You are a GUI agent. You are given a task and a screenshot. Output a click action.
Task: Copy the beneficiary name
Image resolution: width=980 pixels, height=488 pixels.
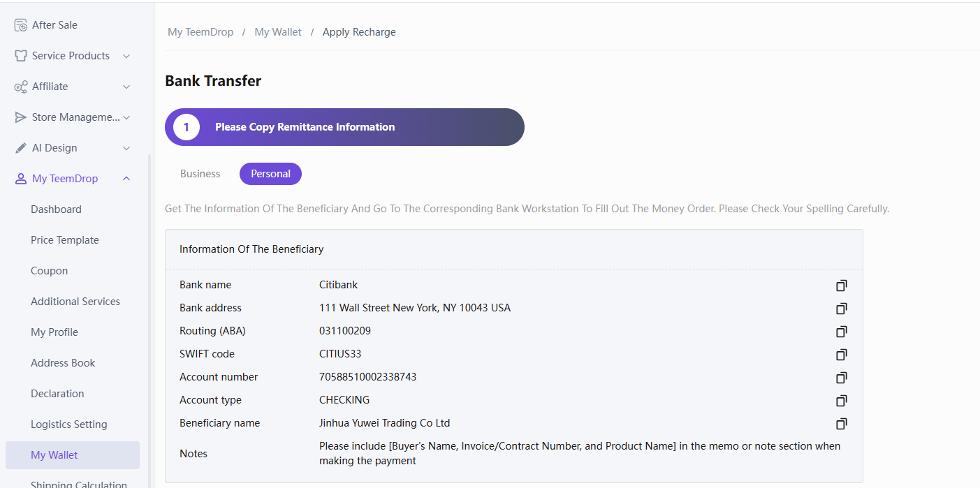(x=842, y=424)
